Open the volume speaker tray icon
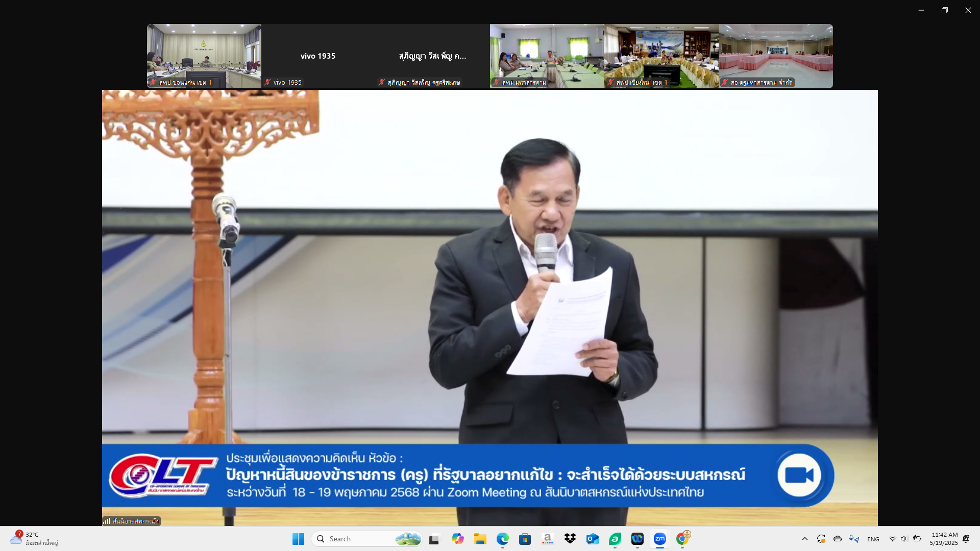Viewport: 980px width, 551px height. point(904,539)
